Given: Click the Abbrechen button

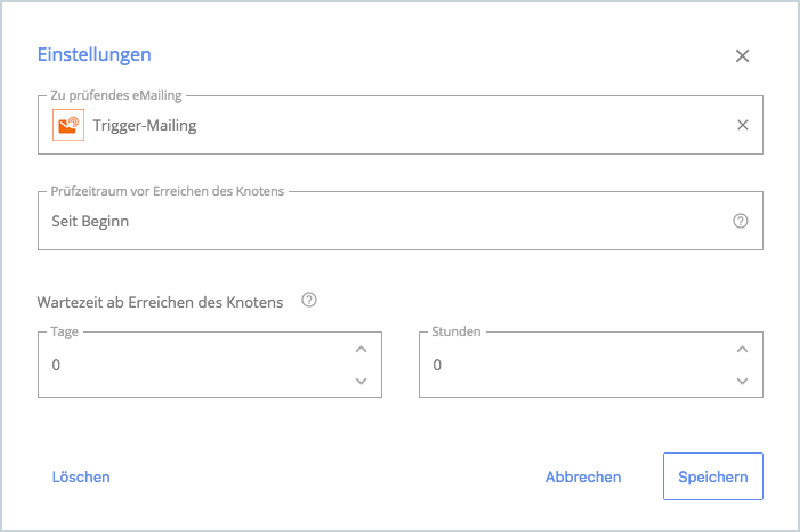Looking at the screenshot, I should pos(583,477).
